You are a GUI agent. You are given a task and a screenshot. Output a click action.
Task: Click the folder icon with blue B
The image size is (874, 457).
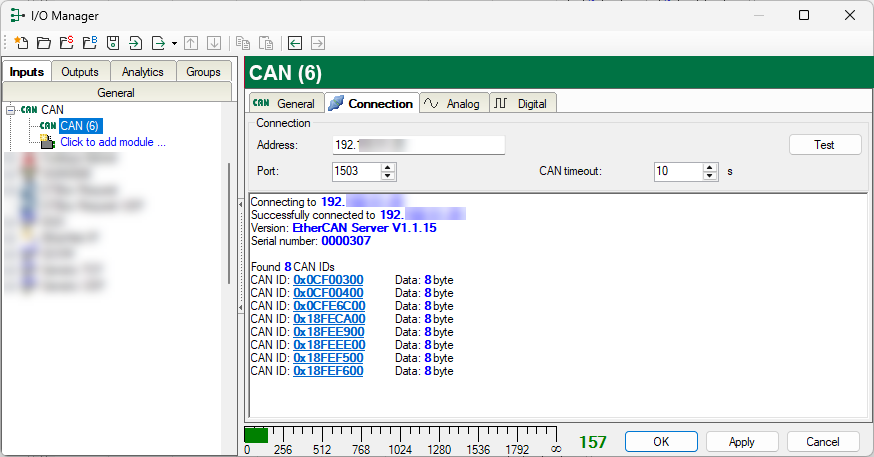click(x=89, y=43)
